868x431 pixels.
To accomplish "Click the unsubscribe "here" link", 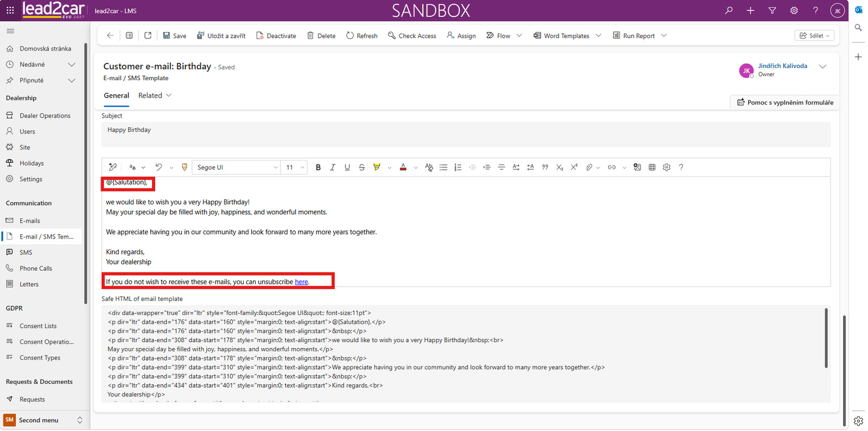I will pos(301,282).
